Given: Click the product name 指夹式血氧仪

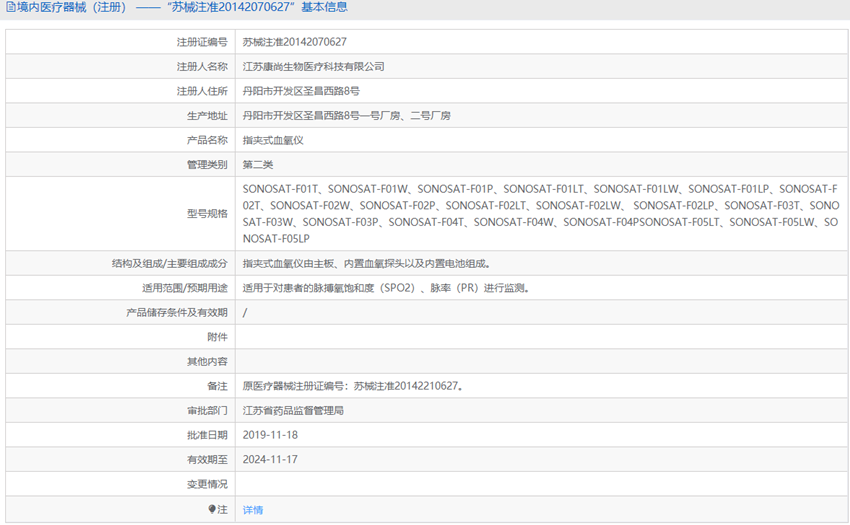Looking at the screenshot, I should click(x=273, y=140).
